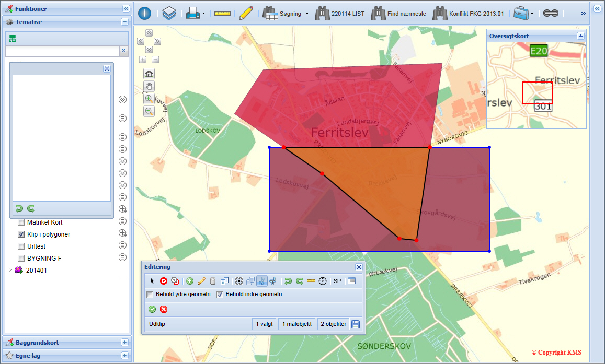This screenshot has height=364, width=605.
Task: Click the copy objects icon in Editering
Action: pyautogui.click(x=224, y=281)
